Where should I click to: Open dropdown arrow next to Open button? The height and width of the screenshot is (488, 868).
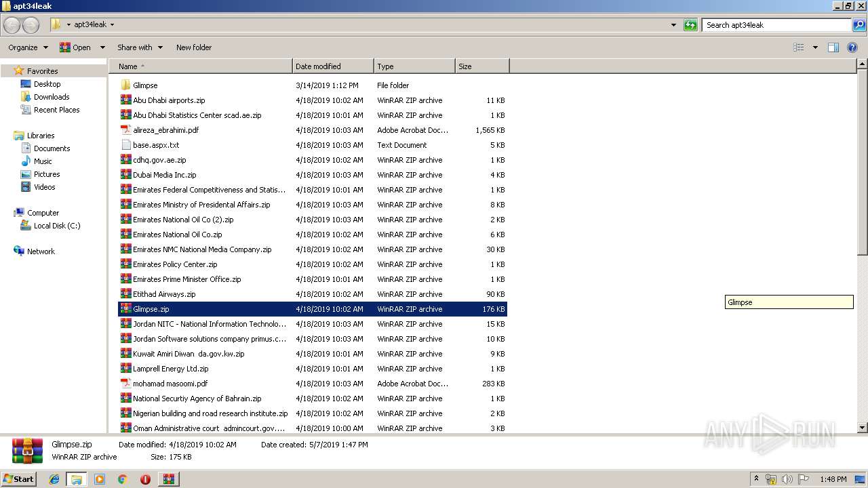tap(102, 47)
